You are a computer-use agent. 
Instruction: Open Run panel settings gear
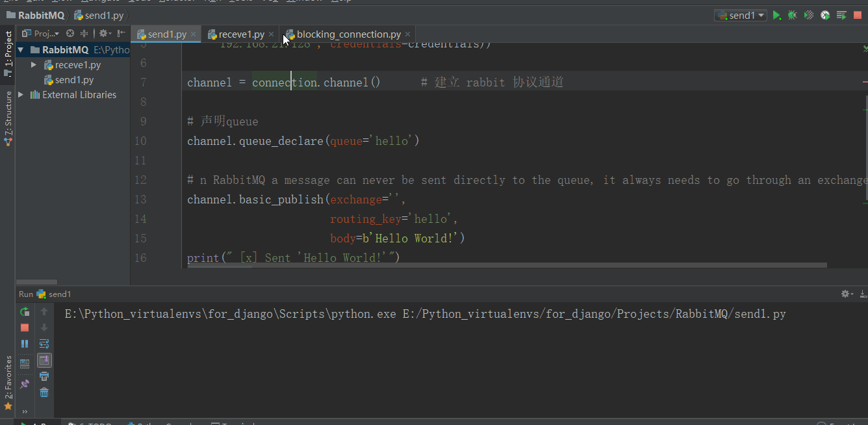pos(847,294)
